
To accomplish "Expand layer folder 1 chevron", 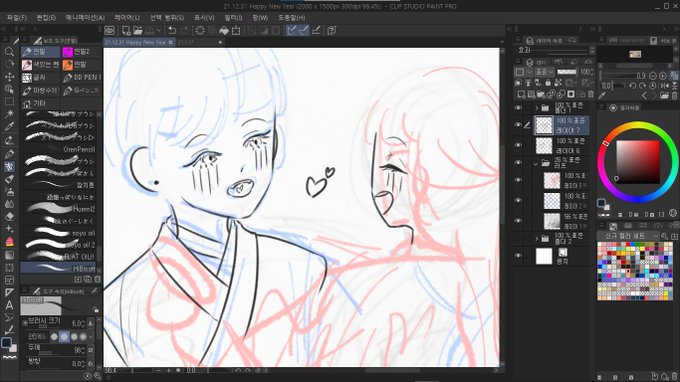I will tap(536, 108).
